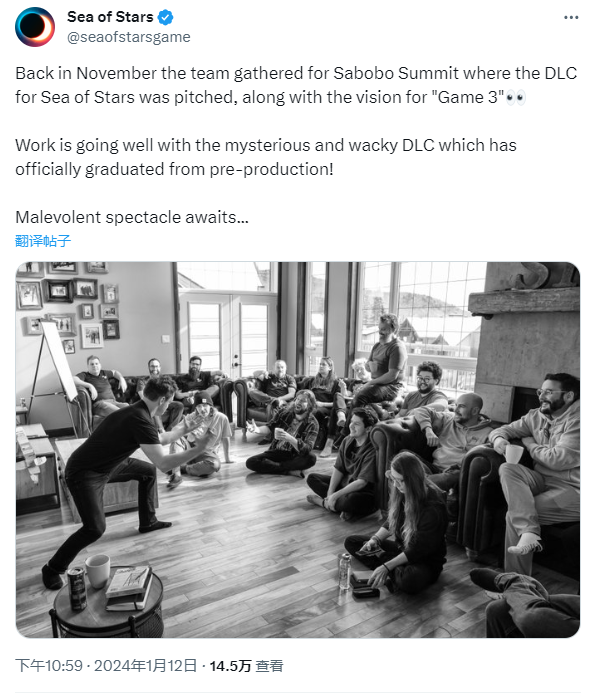Screen dimensions: 596x694
Task: Open the 14.5万 查看 view count
Action: tap(246, 666)
